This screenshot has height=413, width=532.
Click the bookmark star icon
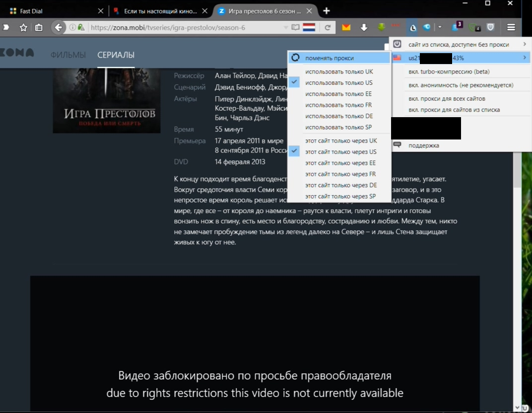click(x=23, y=27)
